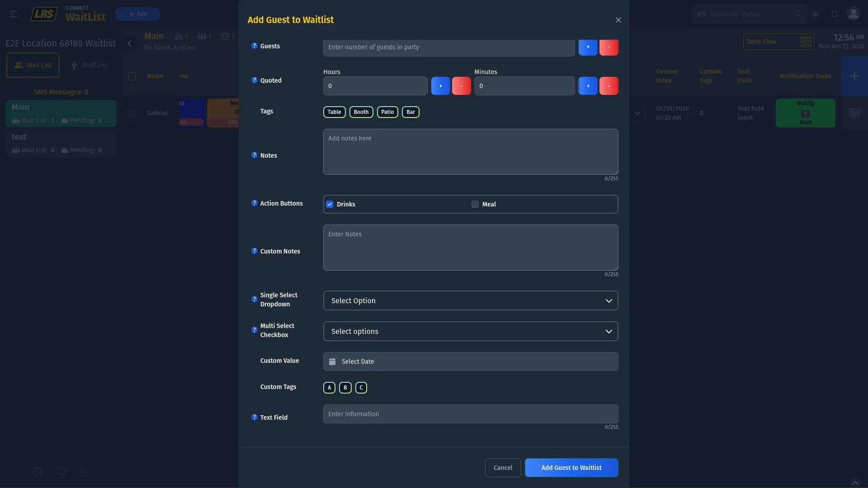Click into the Notes text area
868x488 pixels.
click(x=471, y=152)
